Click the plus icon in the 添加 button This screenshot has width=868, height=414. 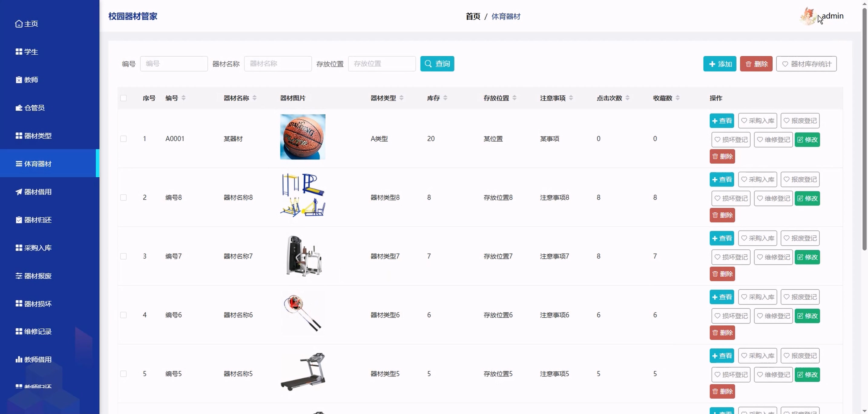pyautogui.click(x=712, y=64)
